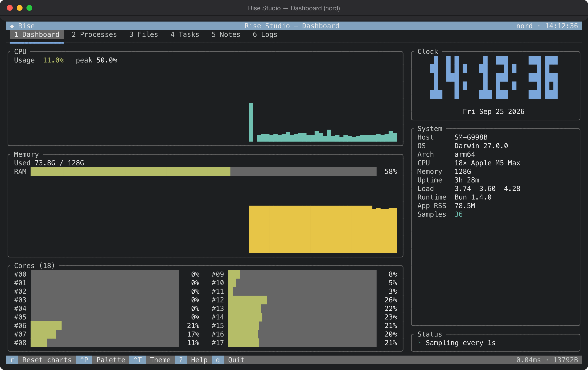Click the '18× Apple M5 Max' value

pos(487,163)
